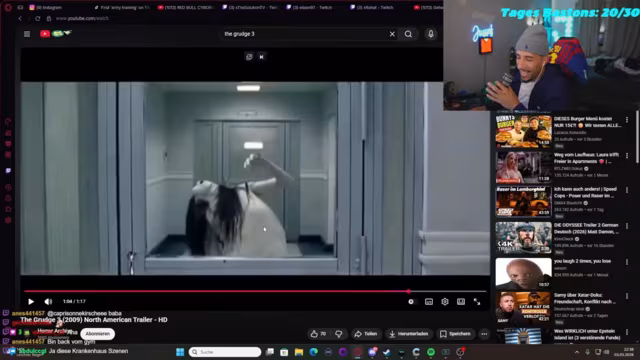Click the pop-out icon above the video

tap(249, 57)
